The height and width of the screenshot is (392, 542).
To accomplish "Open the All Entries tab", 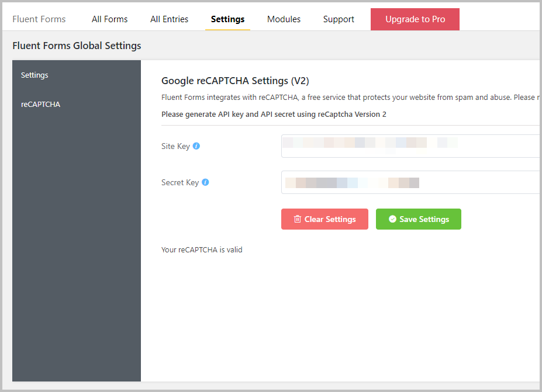I will pos(170,19).
